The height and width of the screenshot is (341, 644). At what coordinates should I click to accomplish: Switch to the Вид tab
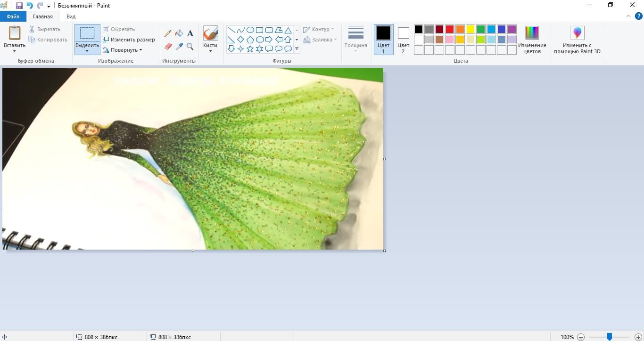pos(71,16)
